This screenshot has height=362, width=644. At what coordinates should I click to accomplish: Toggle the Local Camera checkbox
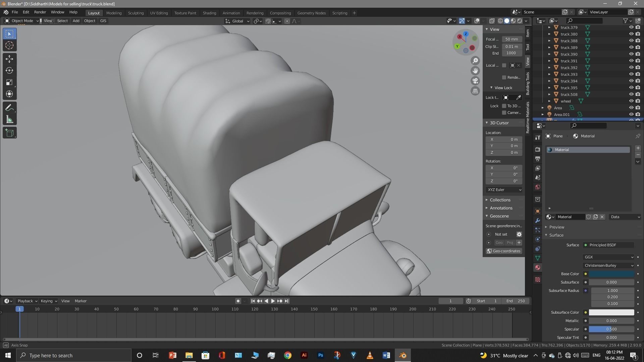504,65
